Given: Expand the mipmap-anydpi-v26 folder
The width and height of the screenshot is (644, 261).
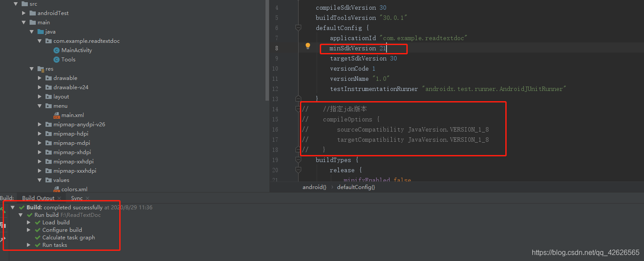Looking at the screenshot, I should point(40,125).
